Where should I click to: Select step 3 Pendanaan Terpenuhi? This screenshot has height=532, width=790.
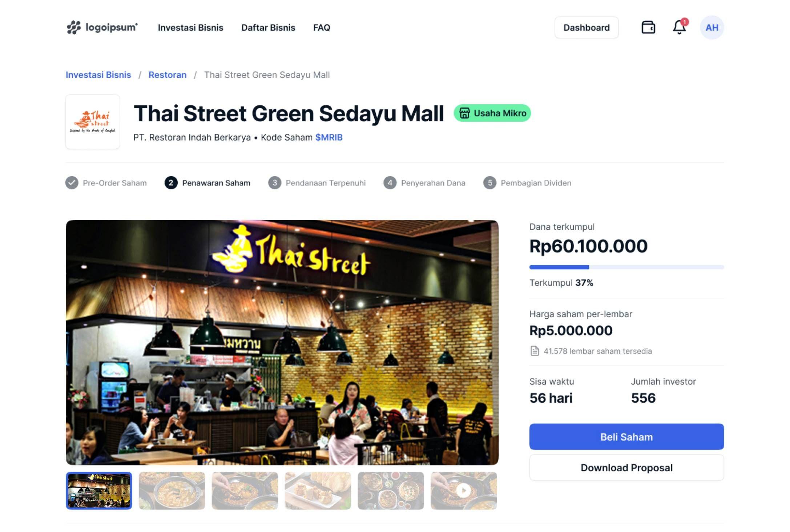(x=317, y=183)
